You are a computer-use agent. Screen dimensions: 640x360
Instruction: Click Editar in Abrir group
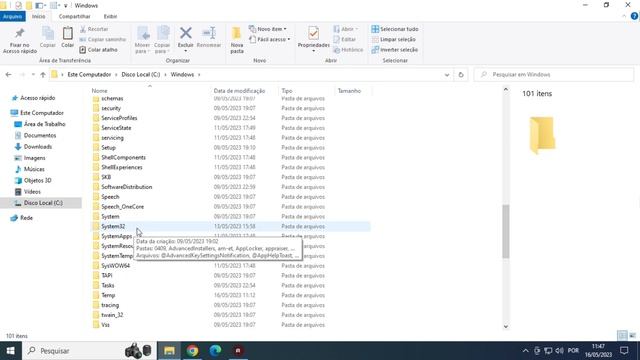(344, 40)
